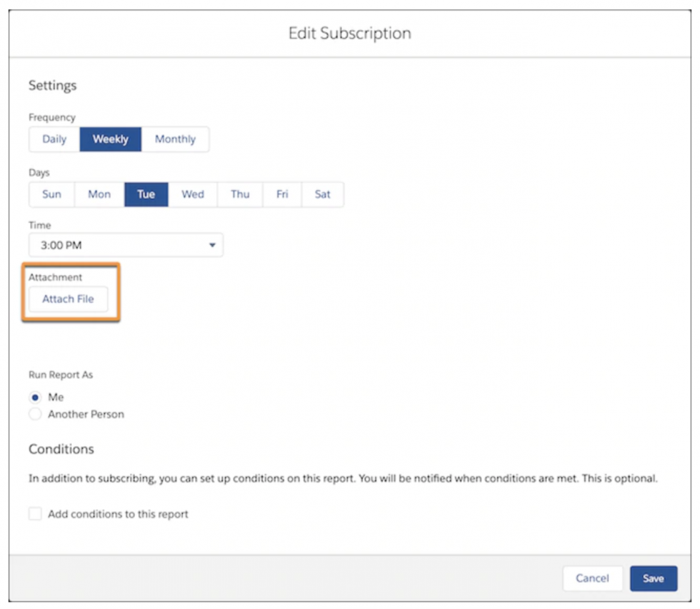The width and height of the screenshot is (700, 609).
Task: Choose Saturday as a delivery day
Action: pos(322,194)
